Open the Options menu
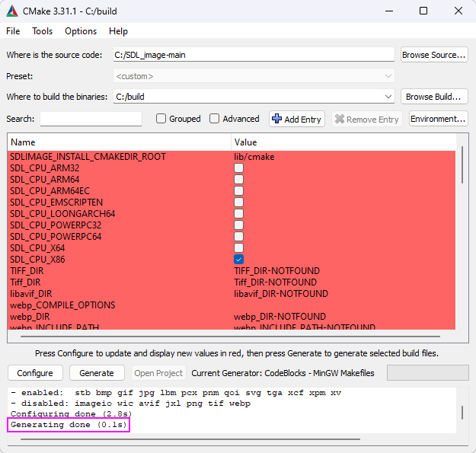This screenshot has width=476, height=453. (x=81, y=31)
